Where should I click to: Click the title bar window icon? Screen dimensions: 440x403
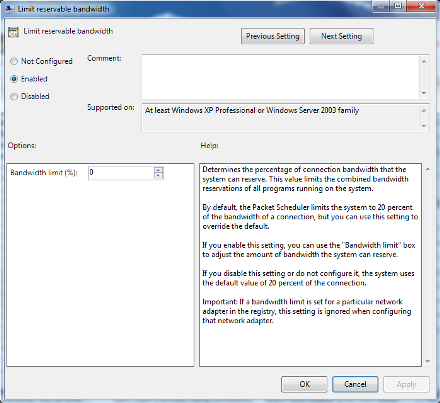point(9,8)
